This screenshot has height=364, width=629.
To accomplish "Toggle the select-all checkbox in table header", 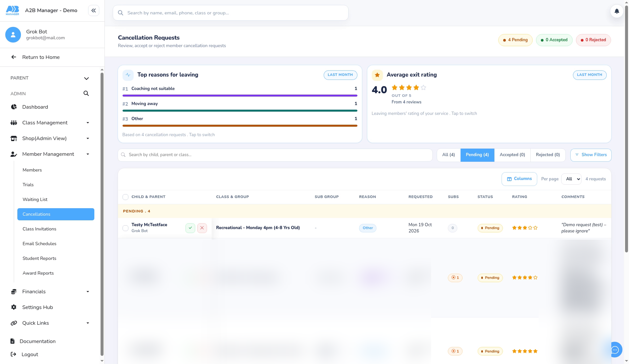I will coord(125,197).
